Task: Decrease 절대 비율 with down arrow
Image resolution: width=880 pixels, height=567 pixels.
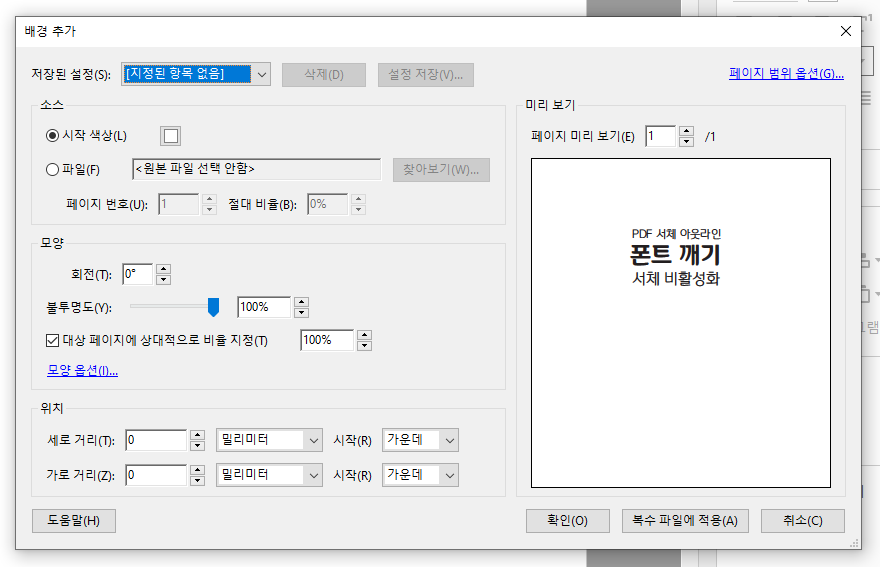Action: coord(359,210)
